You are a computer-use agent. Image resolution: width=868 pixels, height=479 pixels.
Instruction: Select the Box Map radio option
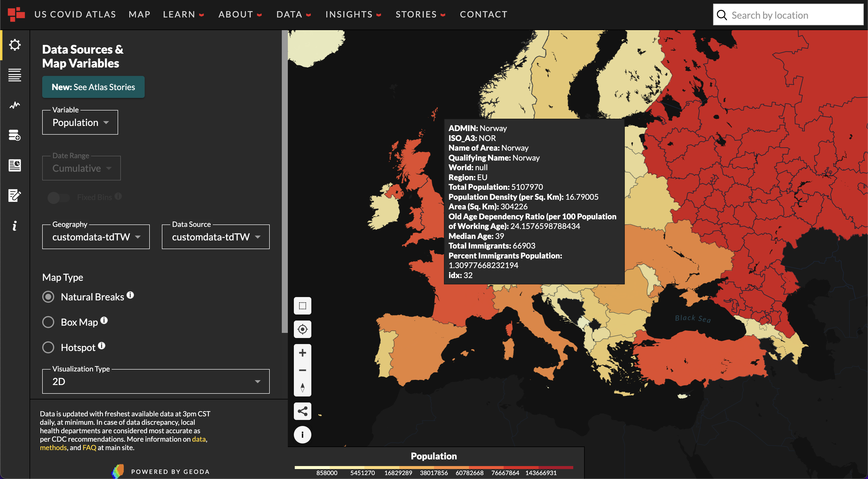coord(48,322)
